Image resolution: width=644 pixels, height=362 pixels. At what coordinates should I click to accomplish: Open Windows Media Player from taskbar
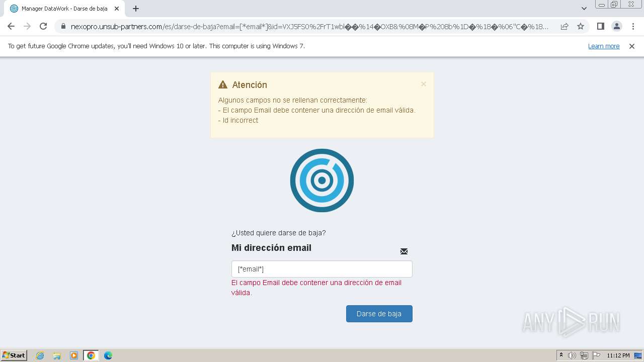[74, 355]
